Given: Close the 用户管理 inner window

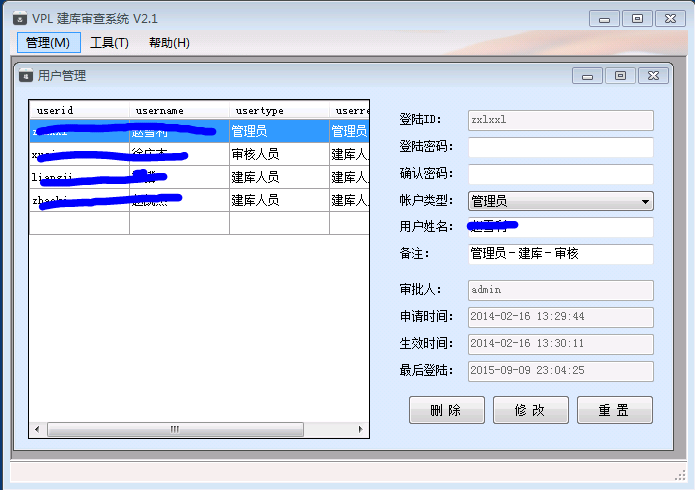Looking at the screenshot, I should tap(653, 76).
